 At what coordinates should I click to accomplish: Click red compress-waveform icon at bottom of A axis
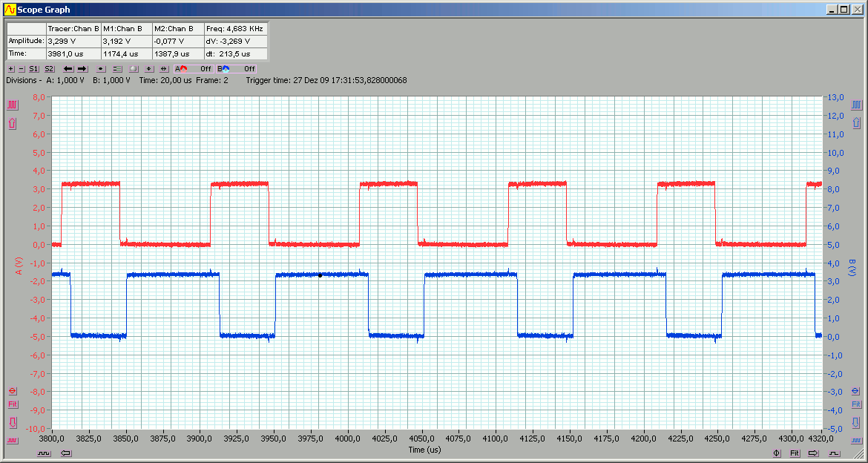tap(12, 441)
